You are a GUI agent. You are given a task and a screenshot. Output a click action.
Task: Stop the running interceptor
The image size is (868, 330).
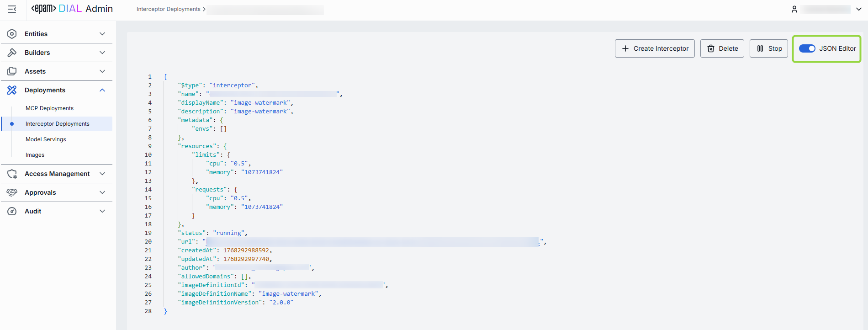pyautogui.click(x=769, y=48)
